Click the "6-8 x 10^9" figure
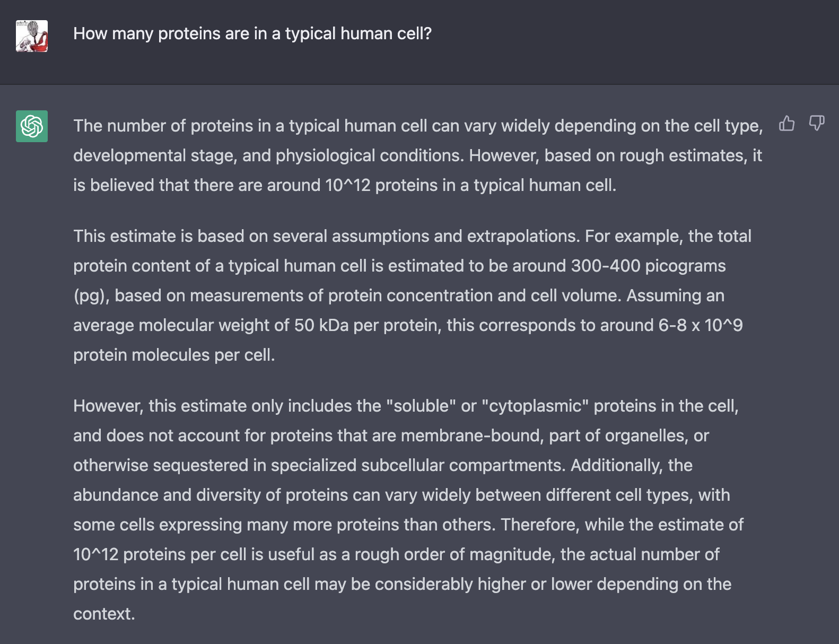Viewport: 839px width, 644px height. (x=700, y=325)
